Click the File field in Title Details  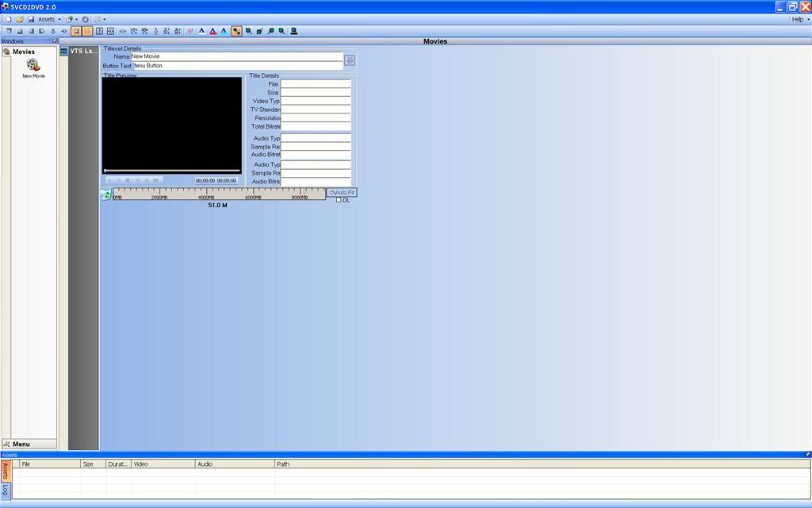point(316,84)
